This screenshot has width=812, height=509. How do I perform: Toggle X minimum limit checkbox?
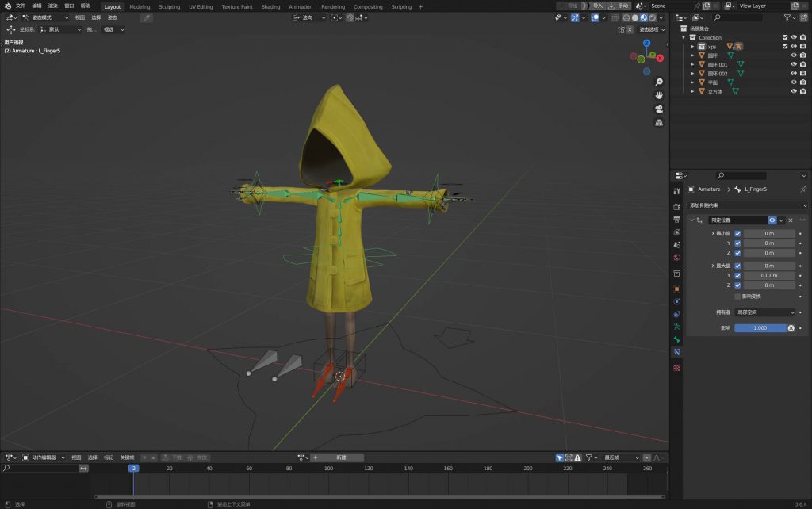pyautogui.click(x=737, y=234)
